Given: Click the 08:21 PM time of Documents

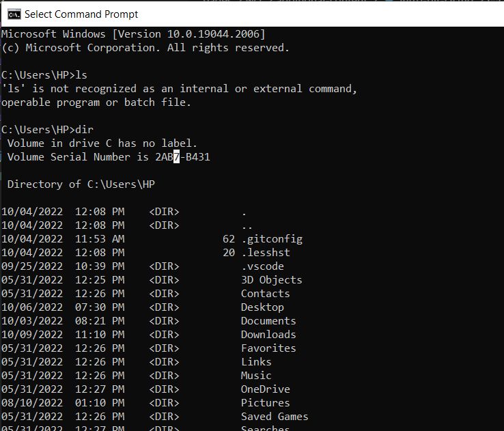Looking at the screenshot, I should [100, 321].
